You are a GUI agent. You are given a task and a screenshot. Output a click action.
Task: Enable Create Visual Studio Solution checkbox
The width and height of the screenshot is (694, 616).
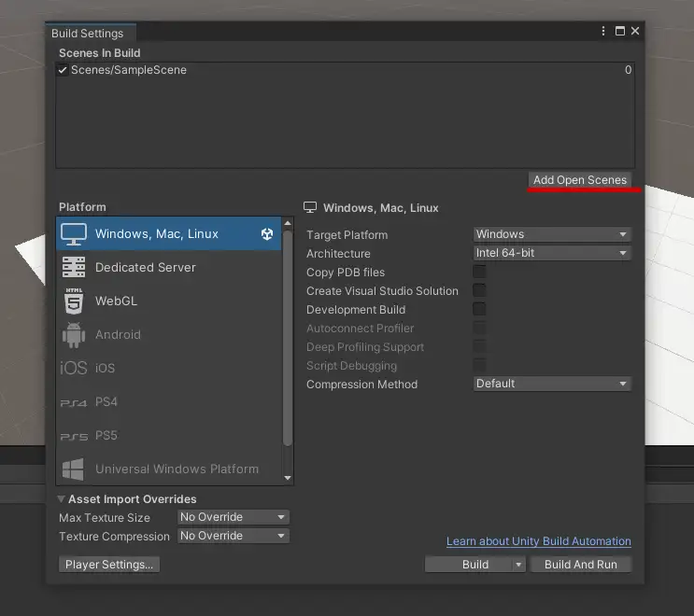coord(479,290)
